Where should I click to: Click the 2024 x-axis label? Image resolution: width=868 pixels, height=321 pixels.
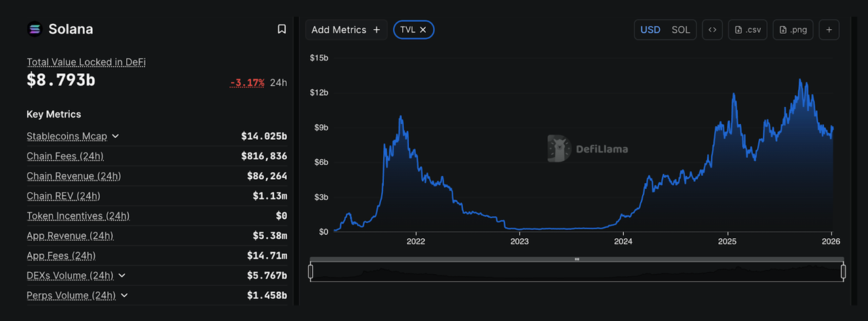[x=623, y=242]
